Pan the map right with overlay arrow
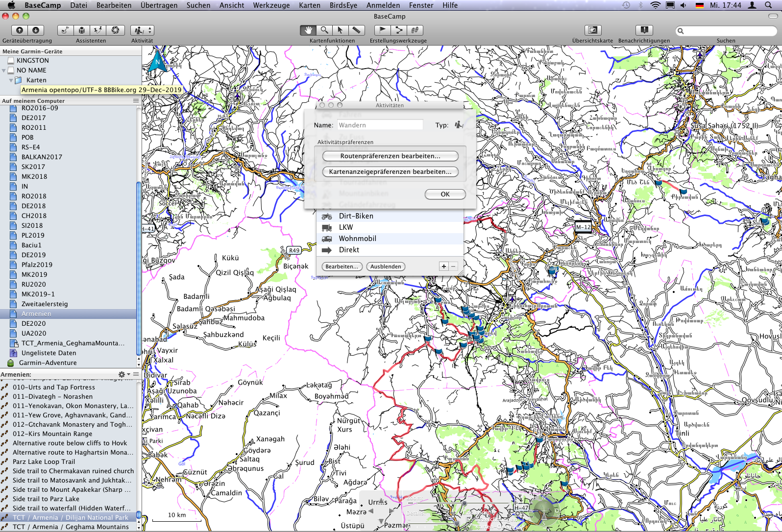This screenshot has height=532, width=782. click(x=391, y=511)
